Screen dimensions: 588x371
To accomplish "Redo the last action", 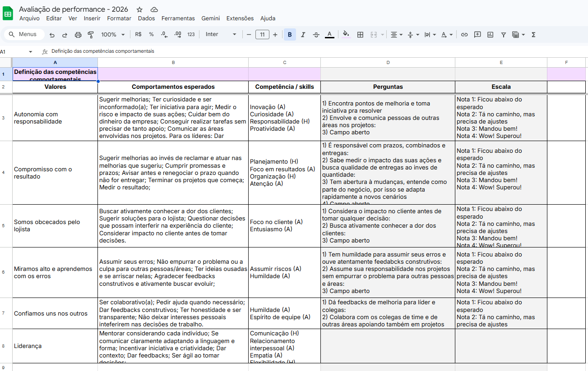I will tap(65, 35).
